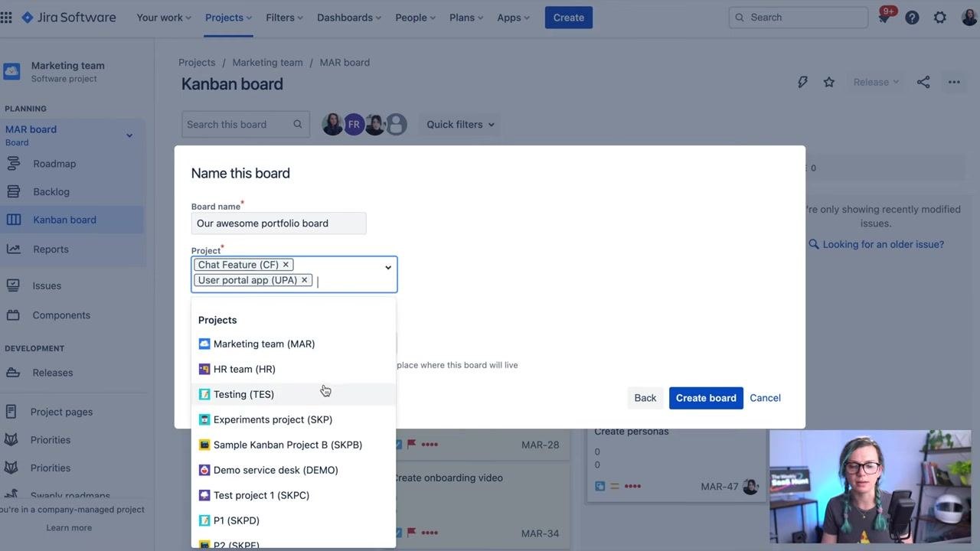The width and height of the screenshot is (980, 551).
Task: Click Search this board field
Action: pos(245,124)
